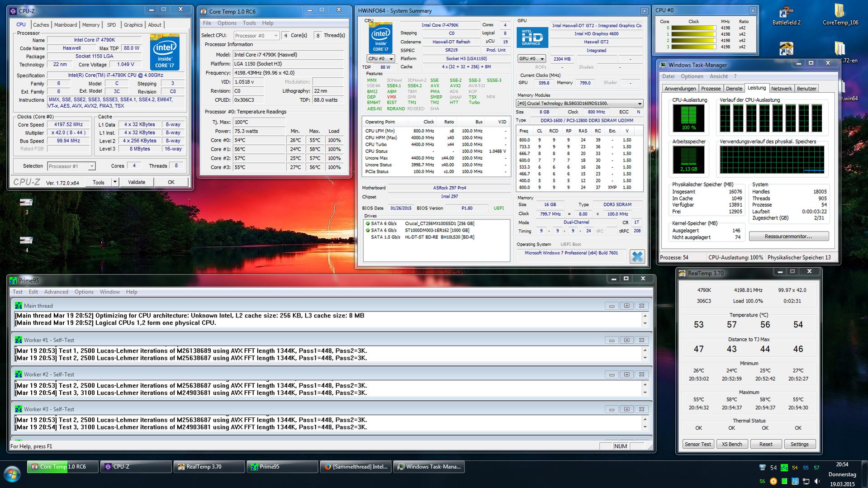Bring Prime95 forward from the taskbar
868x488 pixels.
coord(283,467)
